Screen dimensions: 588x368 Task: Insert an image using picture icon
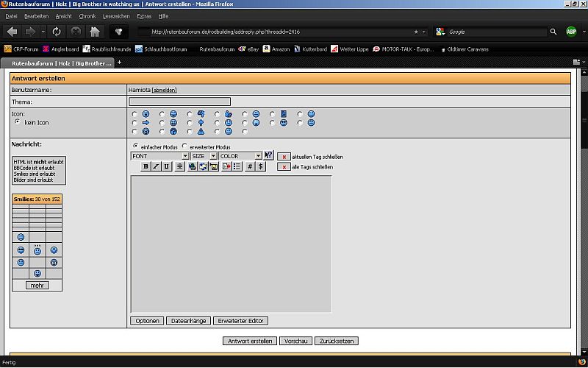[x=214, y=166]
